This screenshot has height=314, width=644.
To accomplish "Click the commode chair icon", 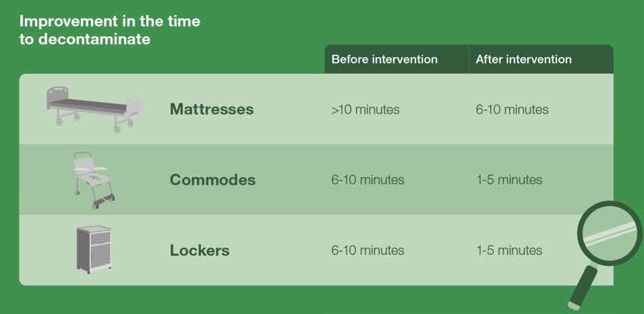I will [x=92, y=177].
